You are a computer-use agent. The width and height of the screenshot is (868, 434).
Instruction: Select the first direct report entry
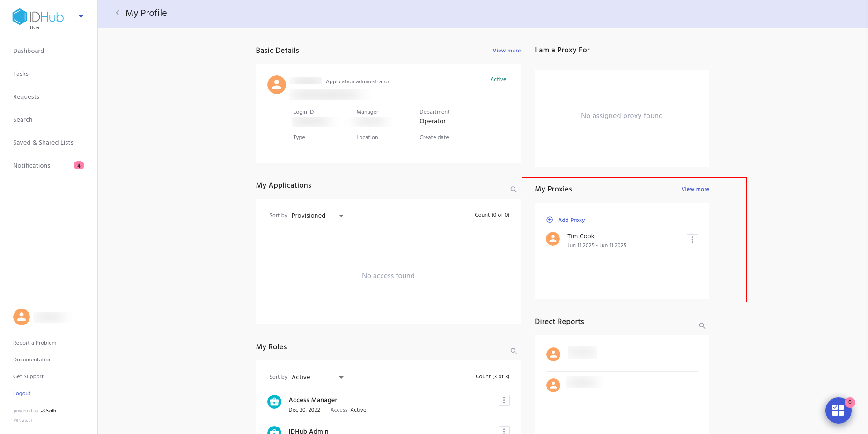[x=582, y=353]
